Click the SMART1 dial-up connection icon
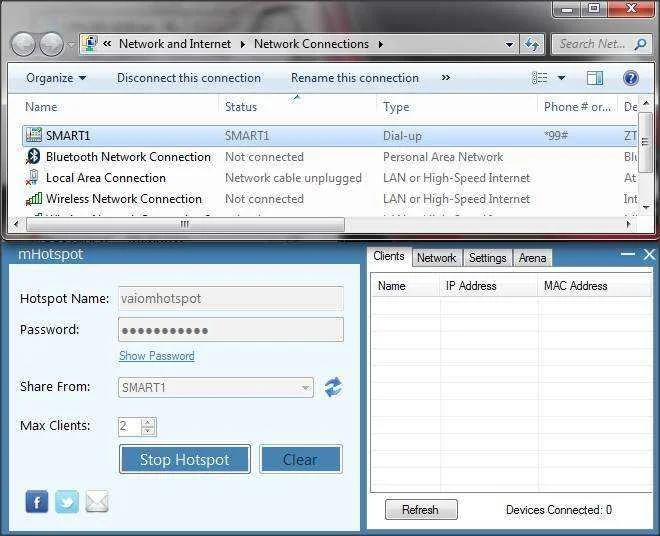 click(x=34, y=135)
